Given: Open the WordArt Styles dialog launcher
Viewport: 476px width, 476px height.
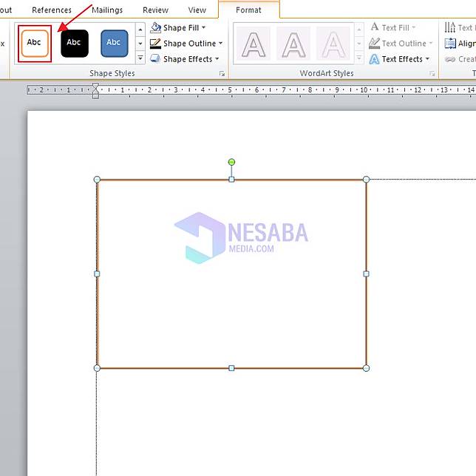Looking at the screenshot, I should click(x=432, y=74).
